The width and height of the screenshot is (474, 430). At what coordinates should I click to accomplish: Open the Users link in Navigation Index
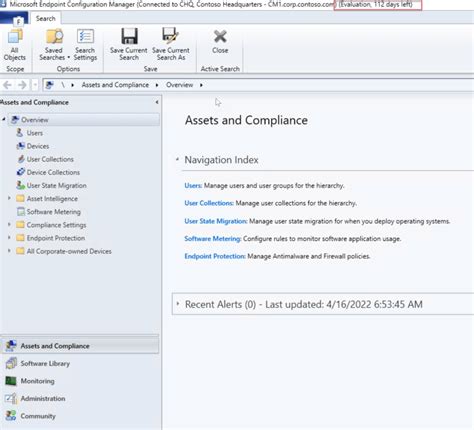coord(193,186)
